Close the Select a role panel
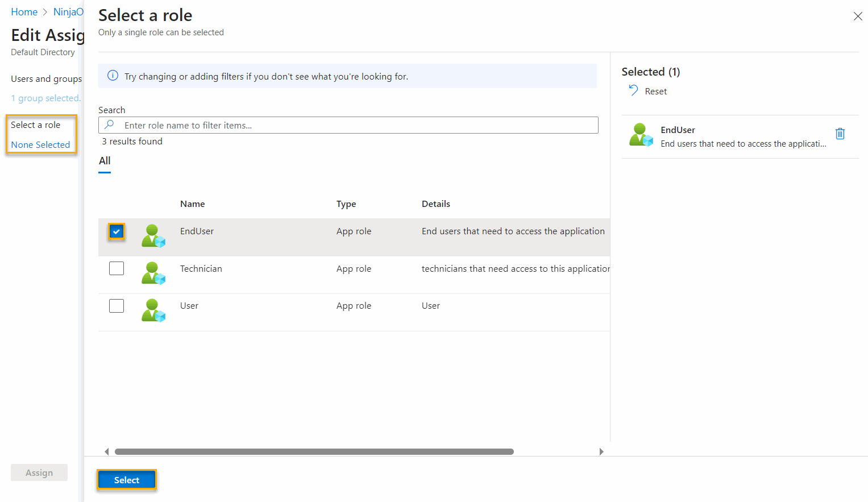 [857, 16]
